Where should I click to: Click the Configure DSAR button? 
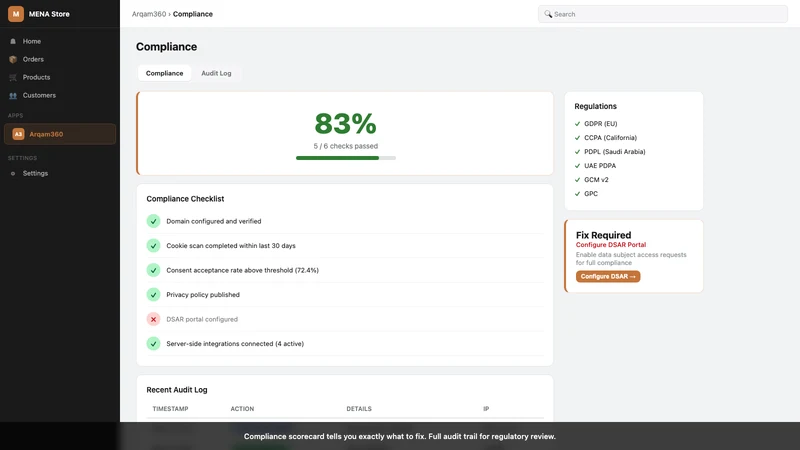608,276
